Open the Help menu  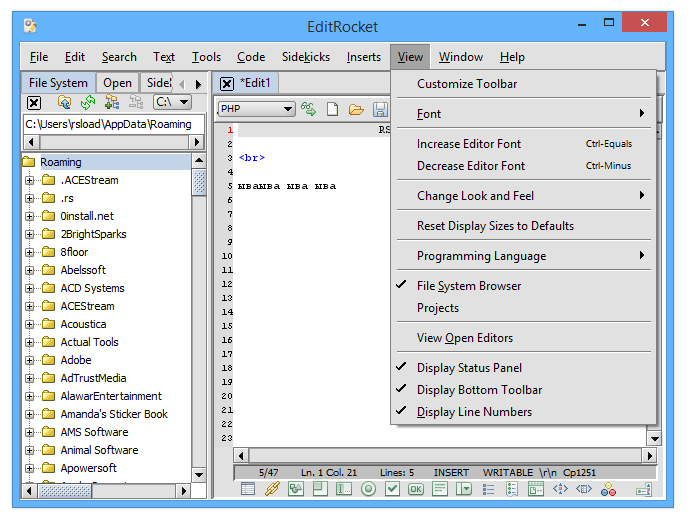tap(512, 57)
